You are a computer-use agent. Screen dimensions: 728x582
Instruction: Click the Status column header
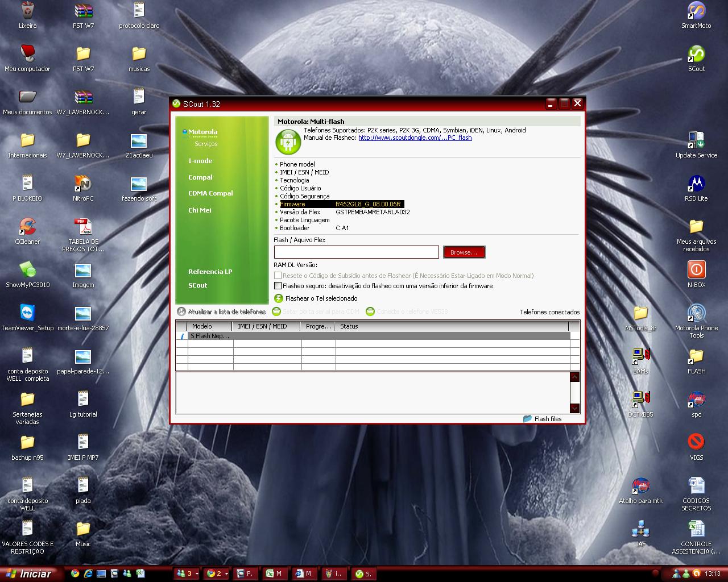(x=452, y=326)
